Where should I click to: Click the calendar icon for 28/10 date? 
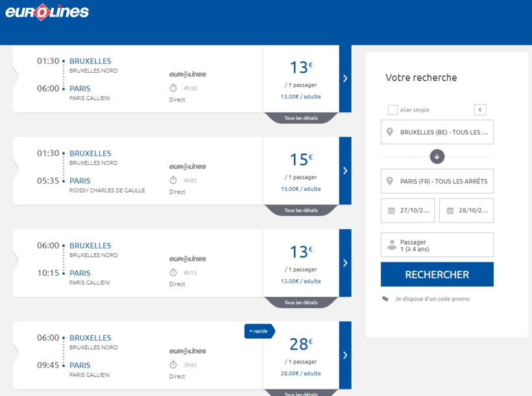450,211
